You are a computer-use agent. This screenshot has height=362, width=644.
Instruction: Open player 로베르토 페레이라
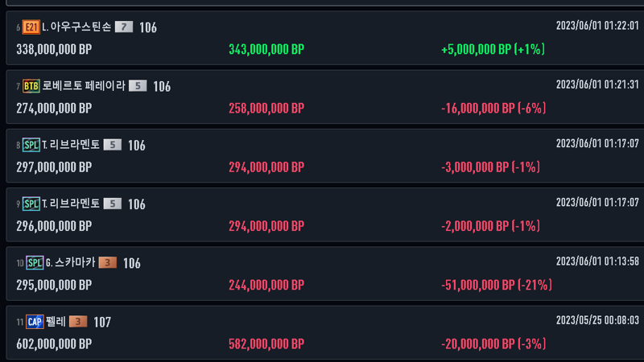coord(84,86)
